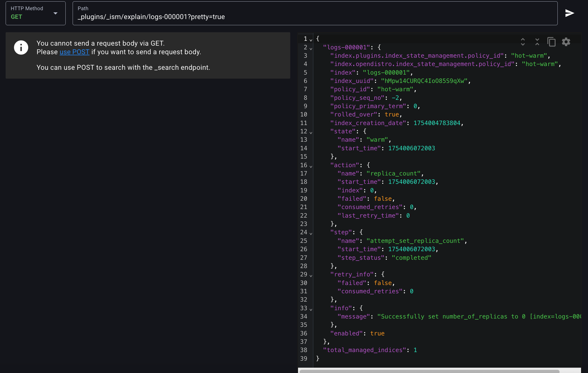
Task: Click the expand-all (unfold) icon
Action: [523, 42]
